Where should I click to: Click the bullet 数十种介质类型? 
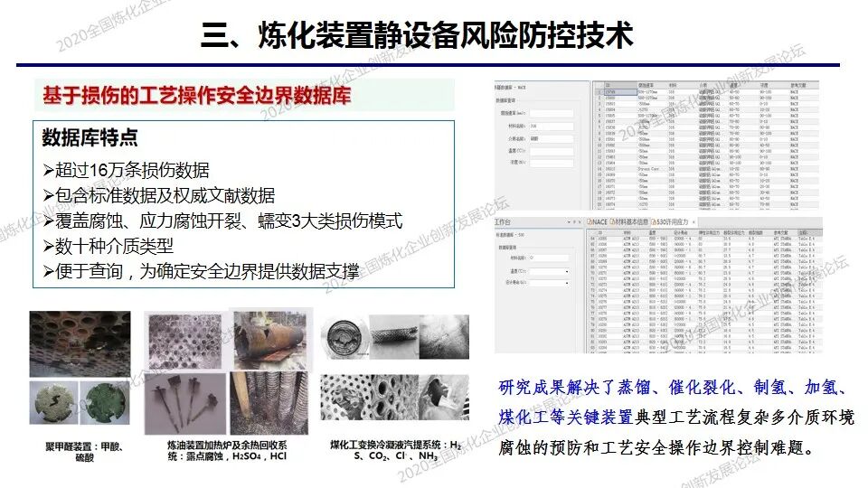[108, 246]
